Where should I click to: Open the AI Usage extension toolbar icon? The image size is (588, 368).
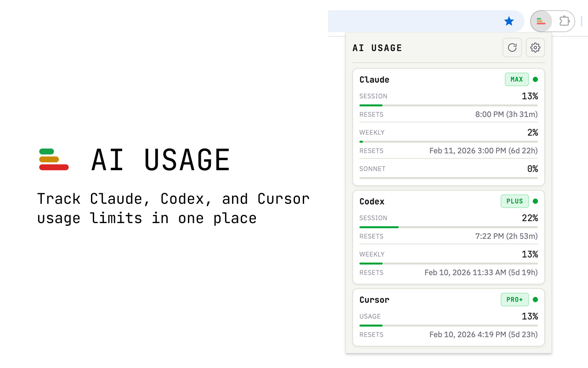point(541,21)
